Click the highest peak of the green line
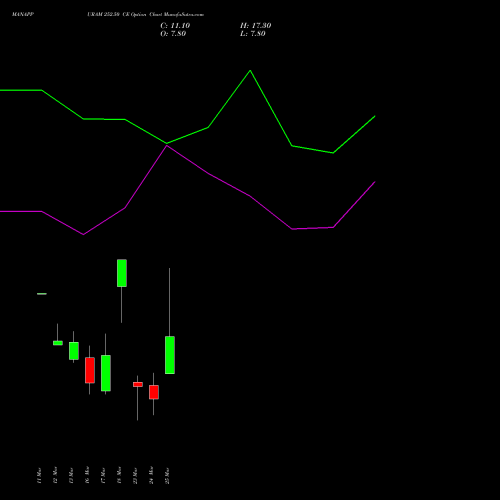The height and width of the screenshot is (500, 500). (250, 71)
